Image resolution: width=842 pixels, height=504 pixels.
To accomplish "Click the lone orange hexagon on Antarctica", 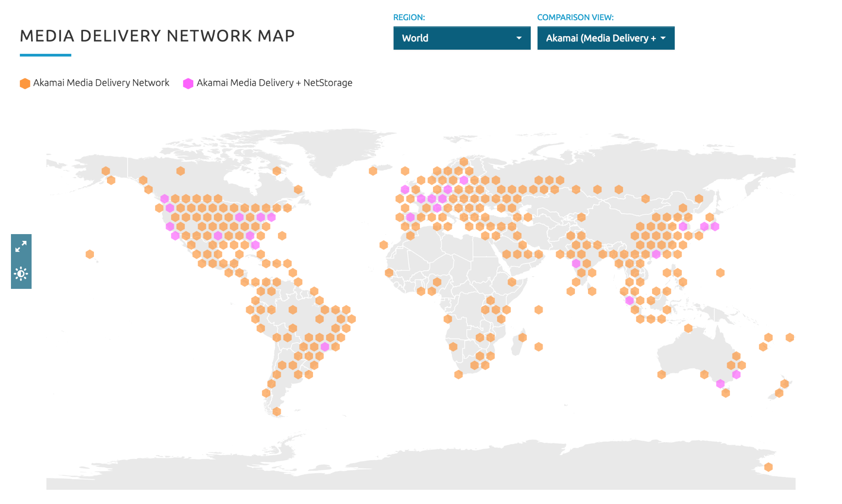I will tap(768, 467).
